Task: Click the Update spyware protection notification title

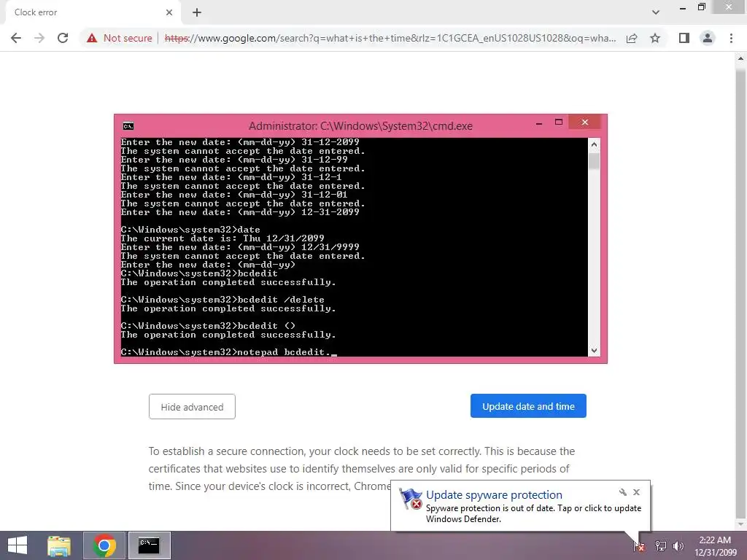Action: [x=494, y=495]
